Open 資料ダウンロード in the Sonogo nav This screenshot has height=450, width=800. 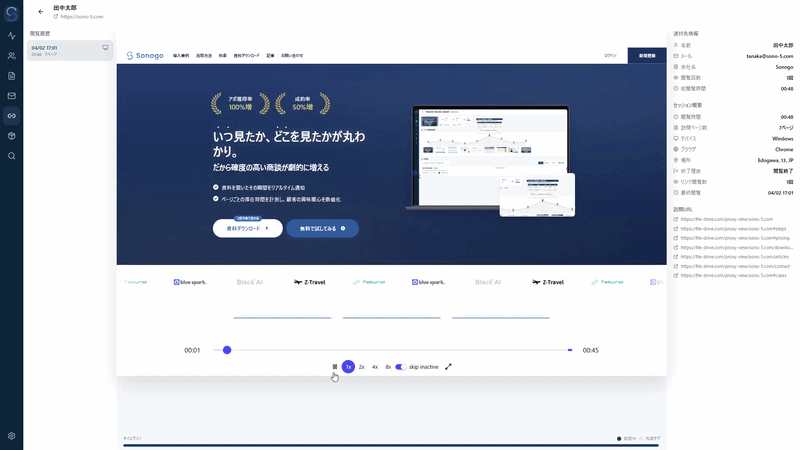pyautogui.click(x=246, y=56)
